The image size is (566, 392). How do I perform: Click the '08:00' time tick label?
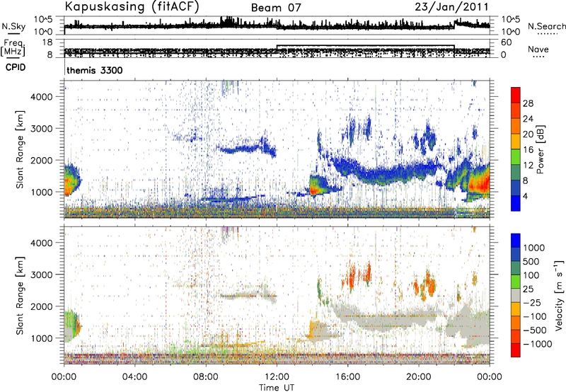(206, 377)
